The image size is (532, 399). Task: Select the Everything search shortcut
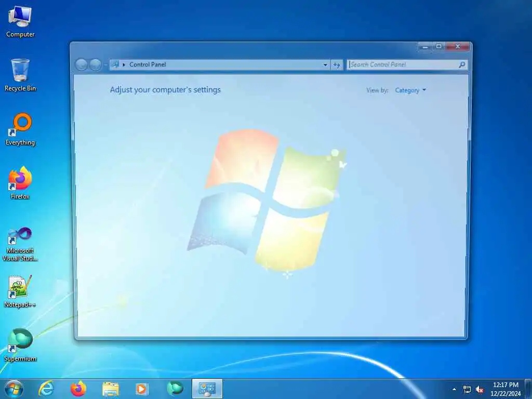coord(20,129)
